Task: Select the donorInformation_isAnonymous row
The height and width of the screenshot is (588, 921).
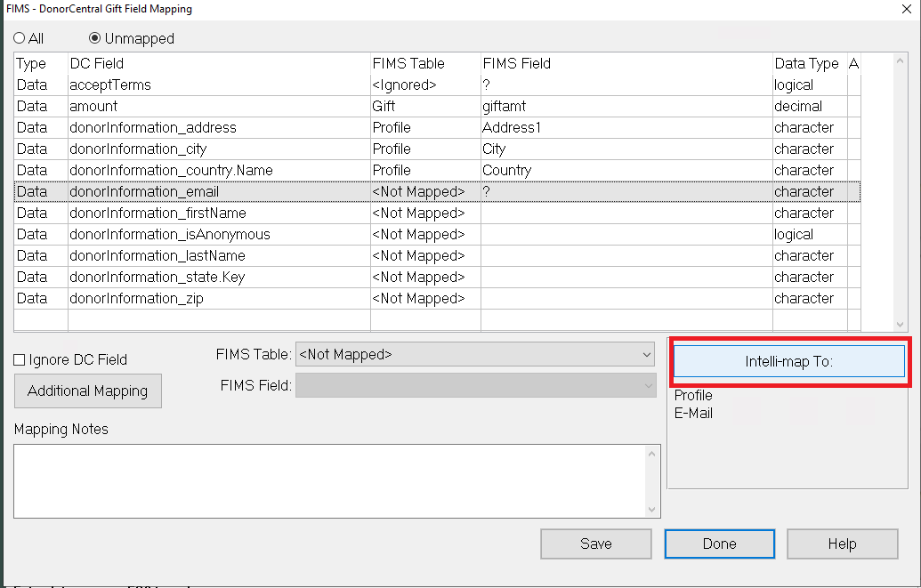Action: point(437,234)
